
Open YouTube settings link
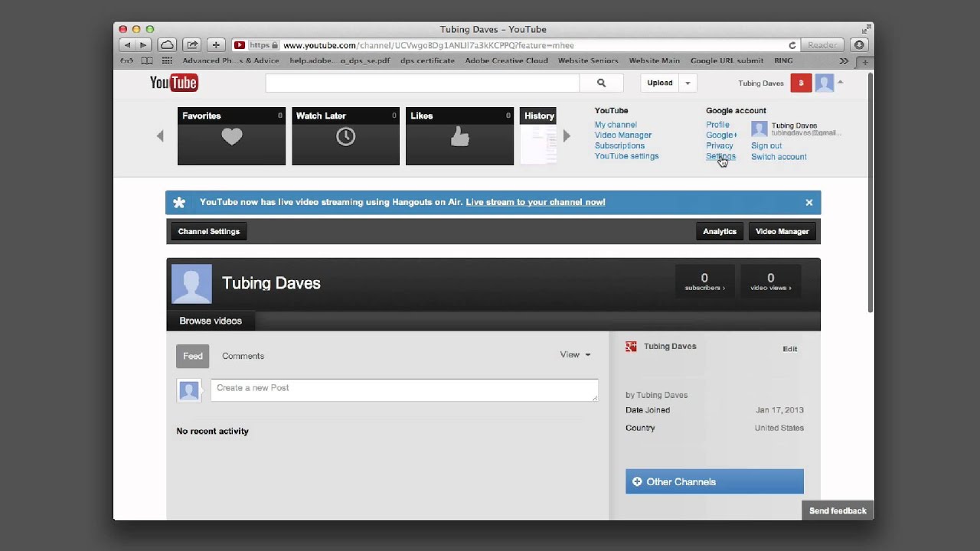point(626,156)
